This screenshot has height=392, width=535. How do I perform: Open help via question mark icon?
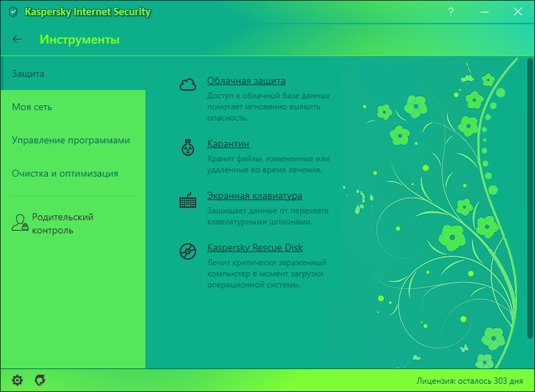click(450, 12)
